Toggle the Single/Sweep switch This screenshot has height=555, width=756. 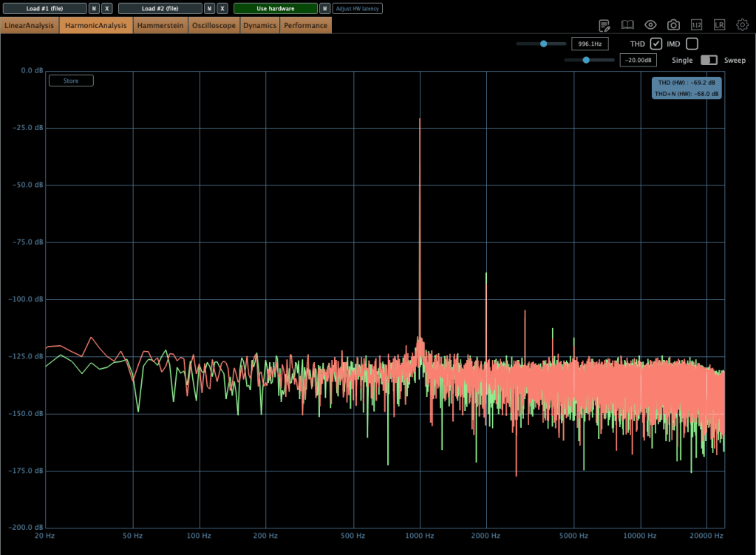point(709,60)
